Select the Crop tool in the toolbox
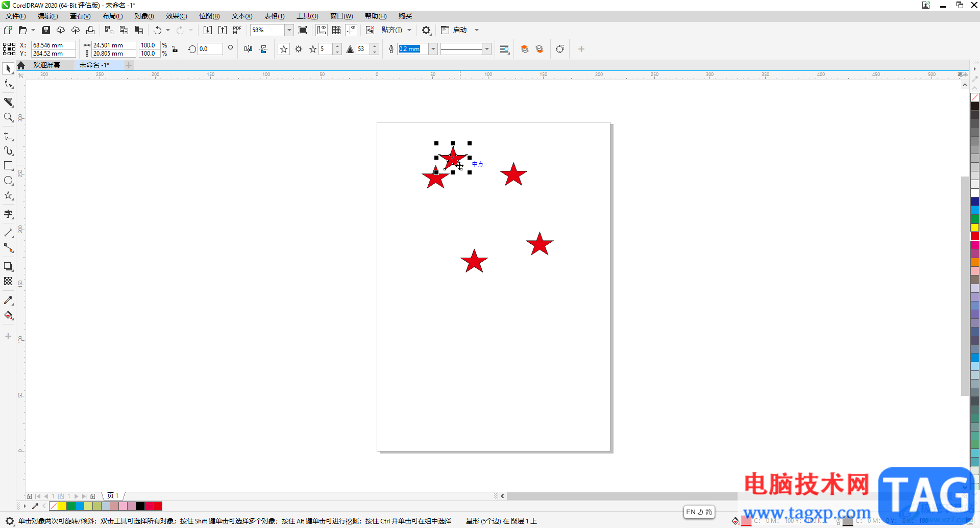The height and width of the screenshot is (528, 980). pos(8,102)
